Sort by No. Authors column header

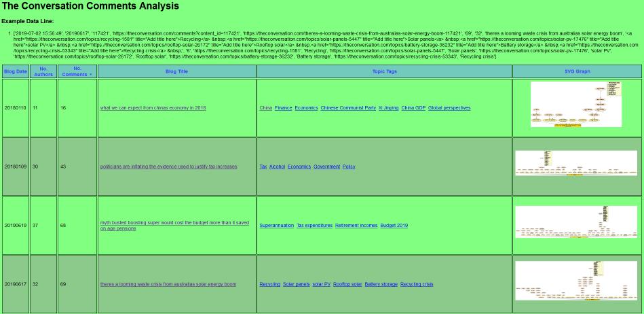coord(43,71)
